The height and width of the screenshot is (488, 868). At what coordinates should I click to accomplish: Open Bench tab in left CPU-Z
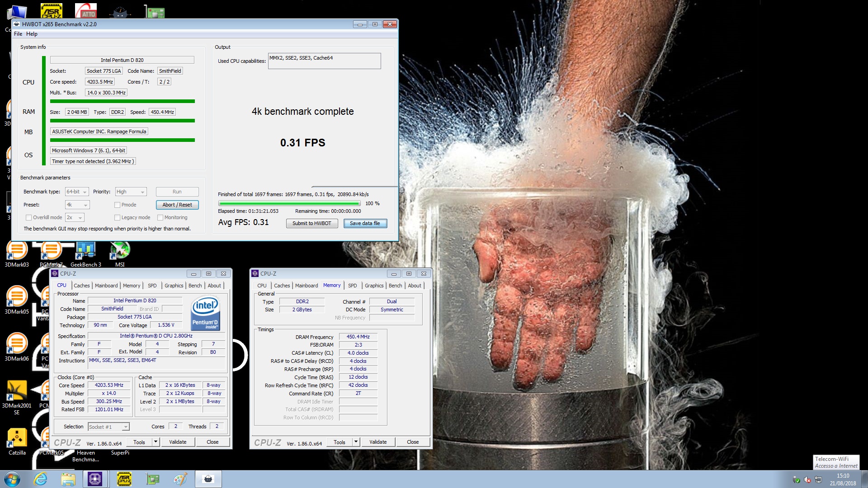coord(195,286)
